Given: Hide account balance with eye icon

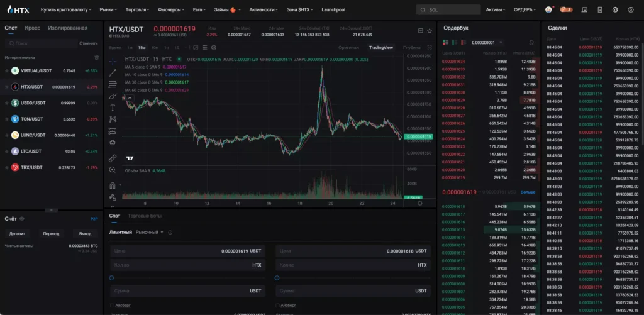Looking at the screenshot, I should [22, 219].
